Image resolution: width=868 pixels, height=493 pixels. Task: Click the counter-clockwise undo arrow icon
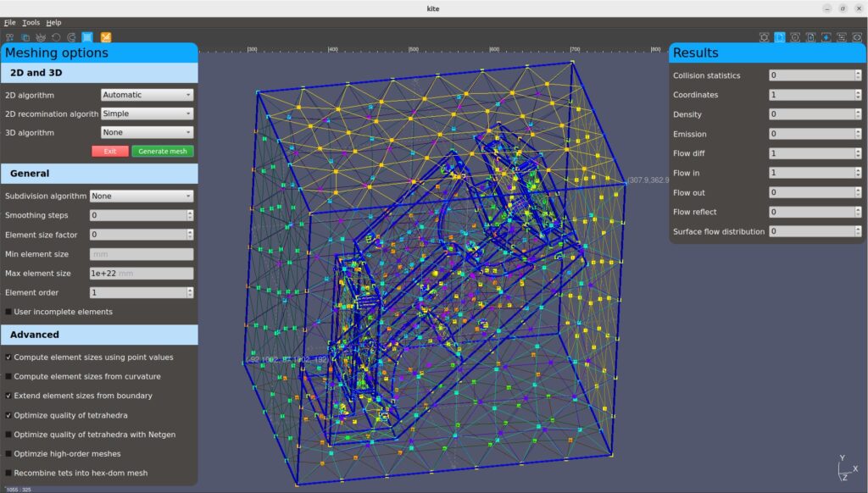(56, 37)
